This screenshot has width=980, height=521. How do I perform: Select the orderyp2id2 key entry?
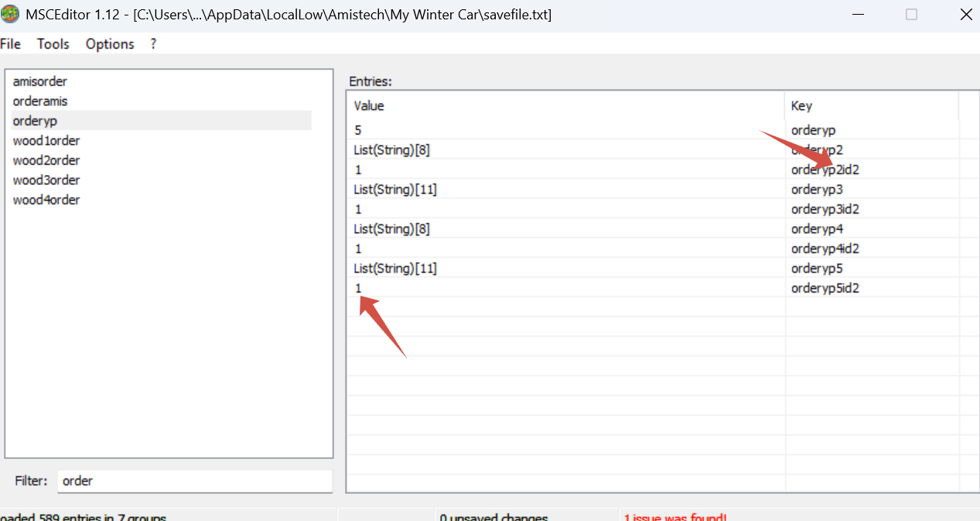[825, 170]
